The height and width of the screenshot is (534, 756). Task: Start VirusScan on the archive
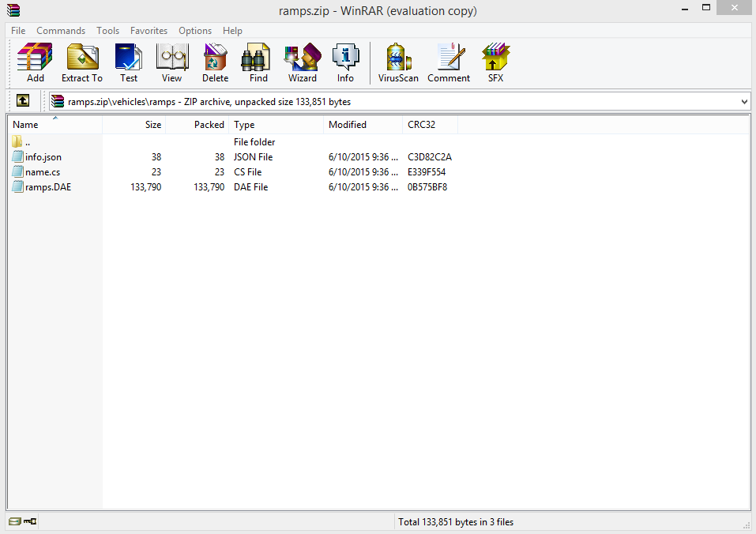398,62
